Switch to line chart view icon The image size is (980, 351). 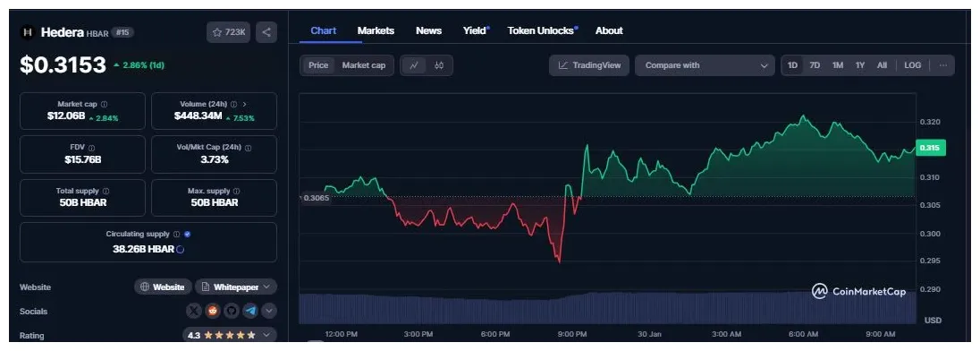pyautogui.click(x=414, y=65)
